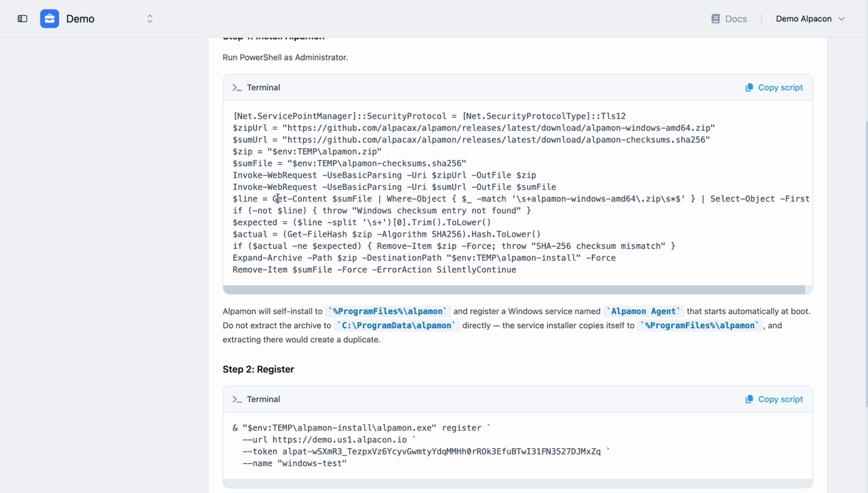This screenshot has height=493, width=868.
Task: Click the page vertical scrollbar
Action: tap(865, 264)
